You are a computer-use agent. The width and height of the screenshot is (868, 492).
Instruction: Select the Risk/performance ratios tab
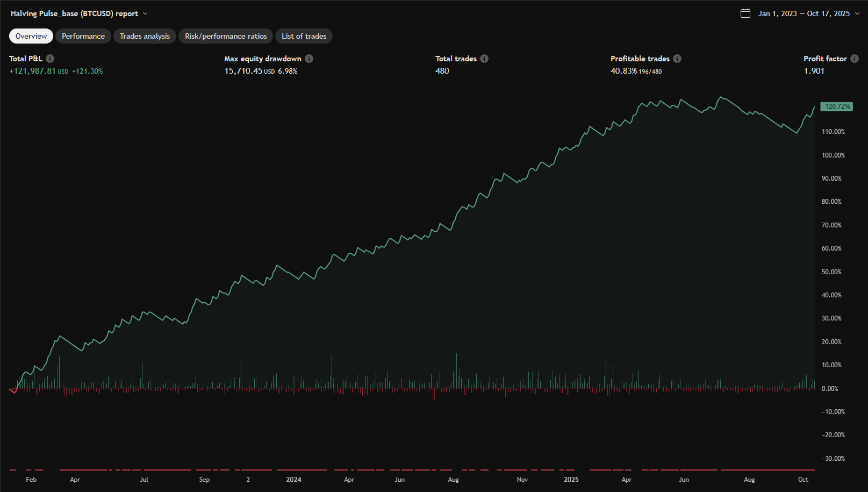point(226,36)
